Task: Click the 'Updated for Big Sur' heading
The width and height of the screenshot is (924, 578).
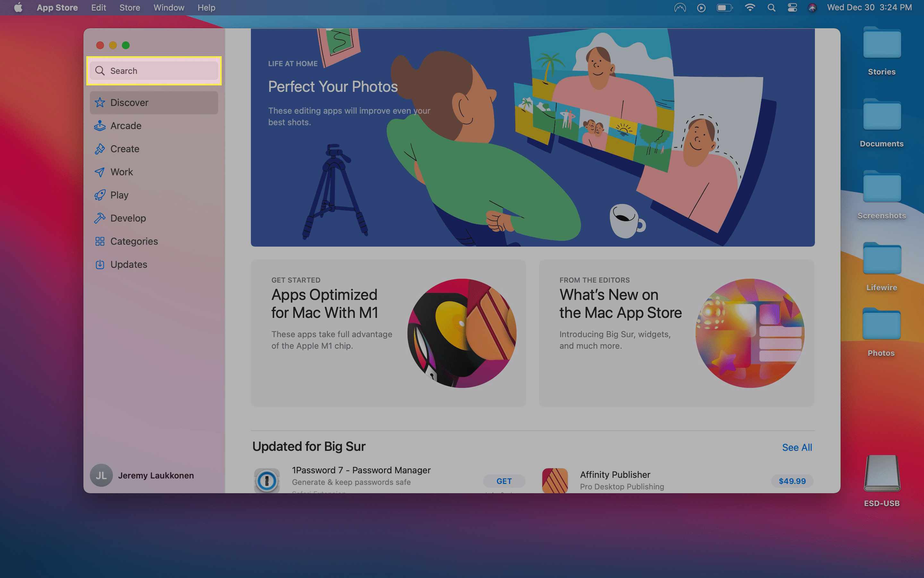Action: pos(309,446)
